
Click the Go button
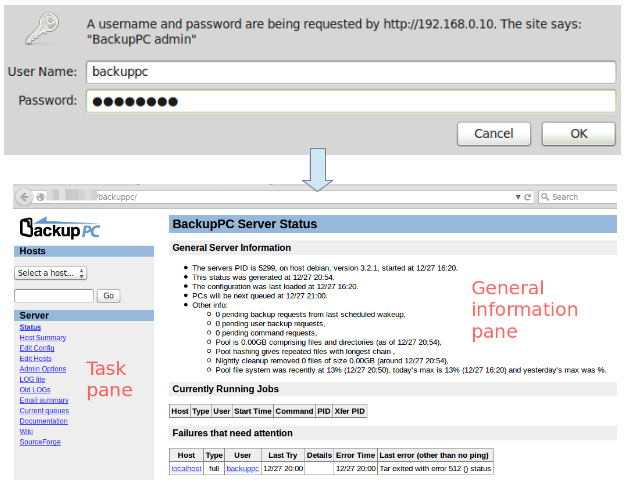(x=109, y=296)
